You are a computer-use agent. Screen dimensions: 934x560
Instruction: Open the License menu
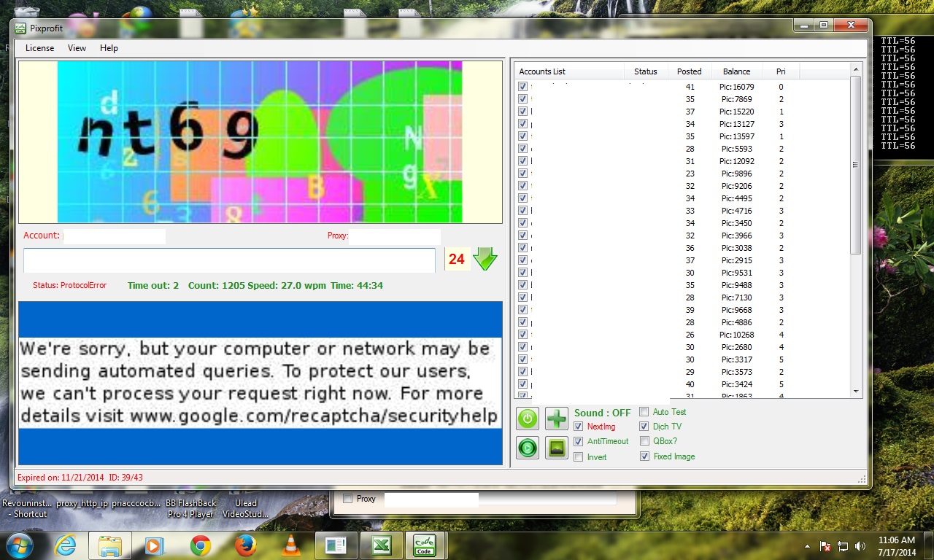coord(40,48)
